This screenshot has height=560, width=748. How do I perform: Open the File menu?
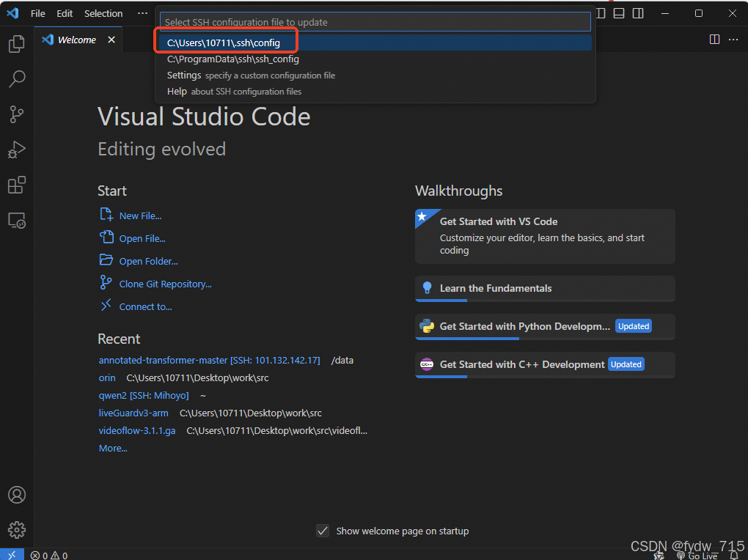[x=37, y=13]
